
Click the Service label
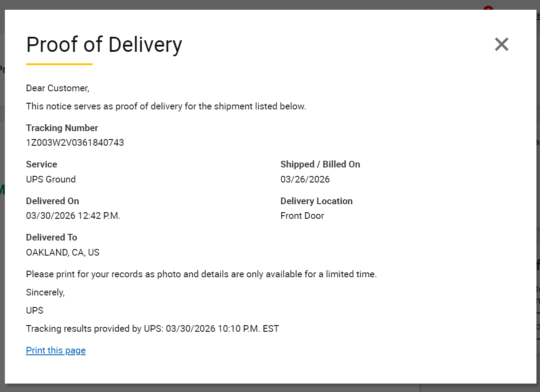tap(42, 164)
